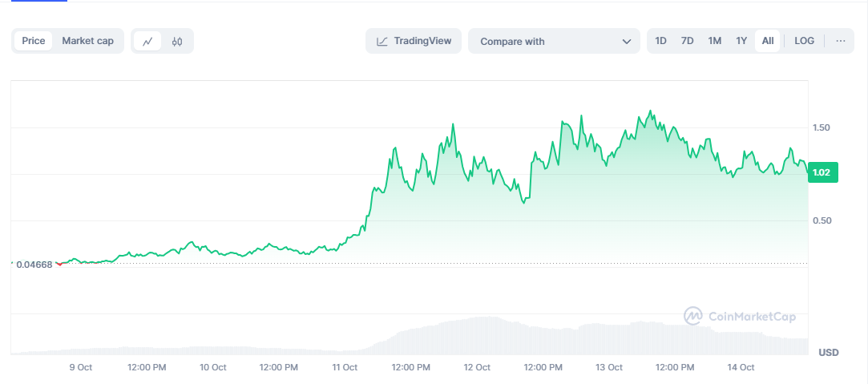Screen dimensions: 868x384
Task: Click the 0.04668 starting price label
Action: pos(34,265)
